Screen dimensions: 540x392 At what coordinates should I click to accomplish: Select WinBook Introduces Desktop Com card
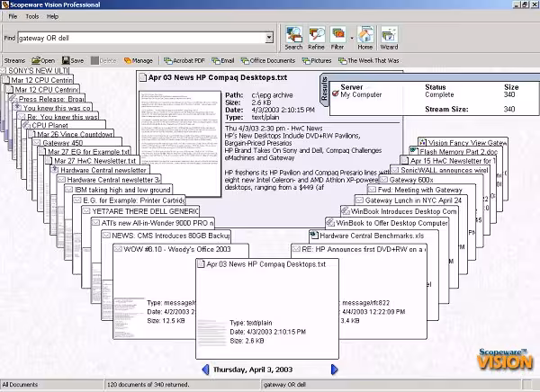coord(400,211)
